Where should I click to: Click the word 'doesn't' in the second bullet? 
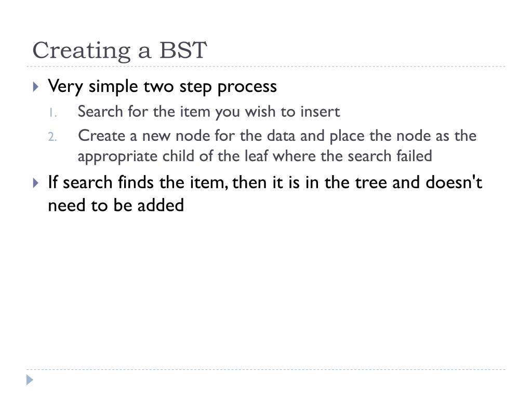[x=454, y=182]
